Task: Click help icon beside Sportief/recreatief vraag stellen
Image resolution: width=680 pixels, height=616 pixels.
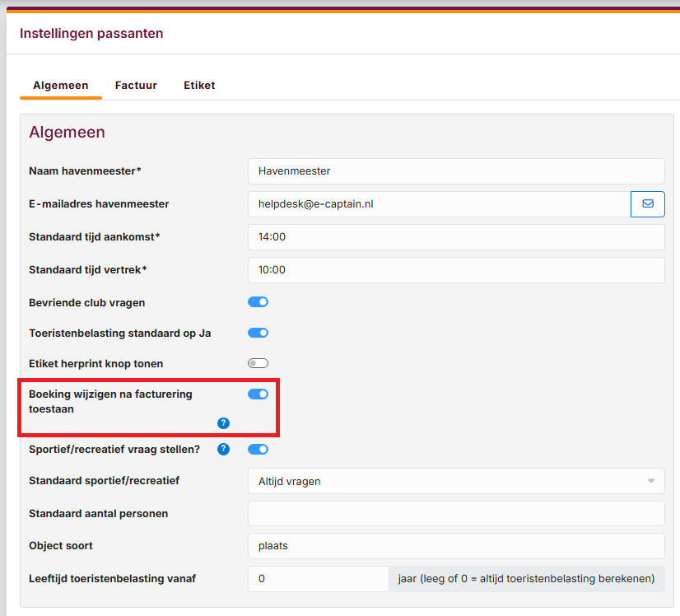Action: (223, 450)
